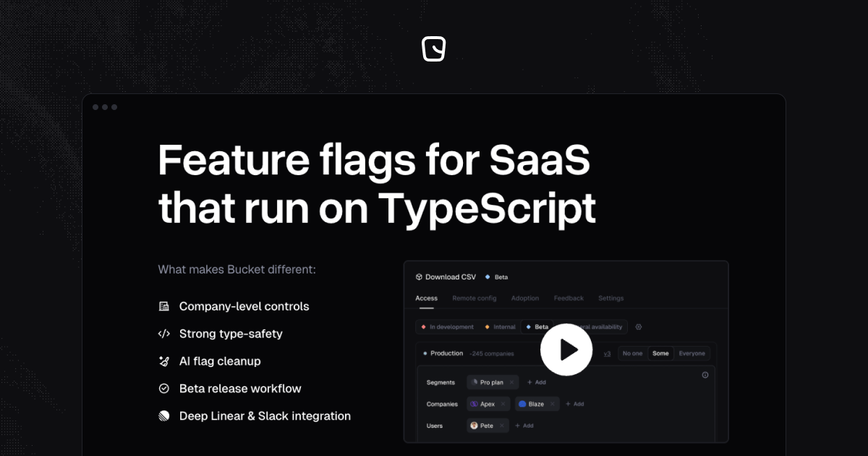
Task: Select the In development stage
Action: pyautogui.click(x=447, y=327)
